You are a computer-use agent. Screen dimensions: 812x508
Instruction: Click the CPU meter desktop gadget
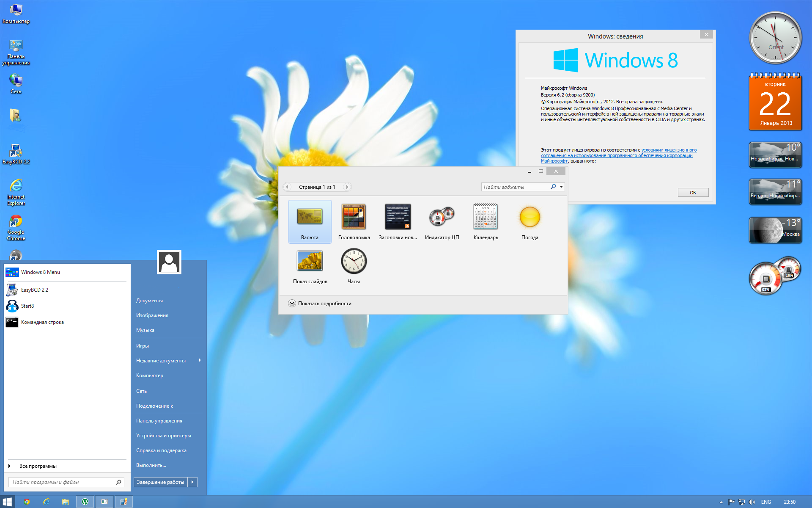point(775,276)
